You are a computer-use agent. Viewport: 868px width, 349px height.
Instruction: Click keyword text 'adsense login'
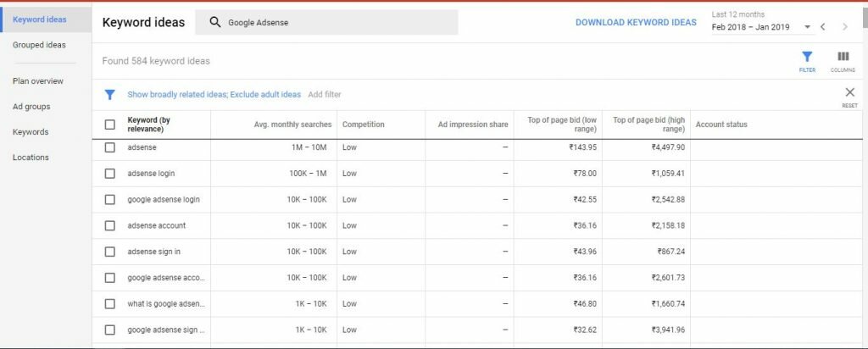click(151, 174)
